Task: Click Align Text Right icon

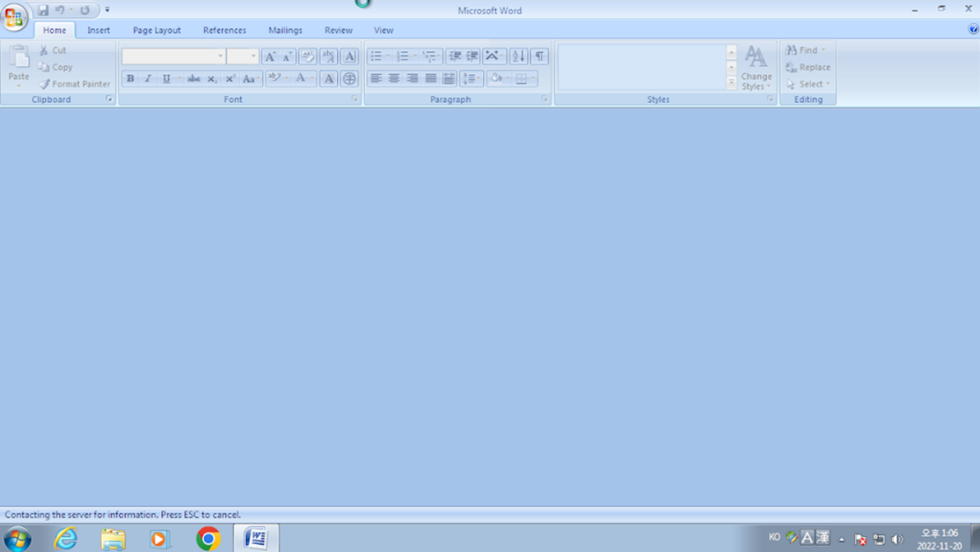Action: [x=412, y=79]
